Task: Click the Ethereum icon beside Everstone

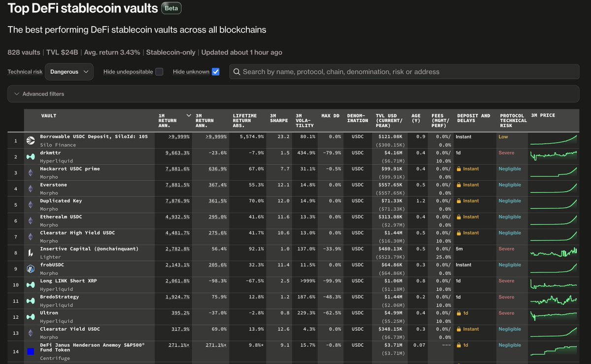Action: [31, 189]
